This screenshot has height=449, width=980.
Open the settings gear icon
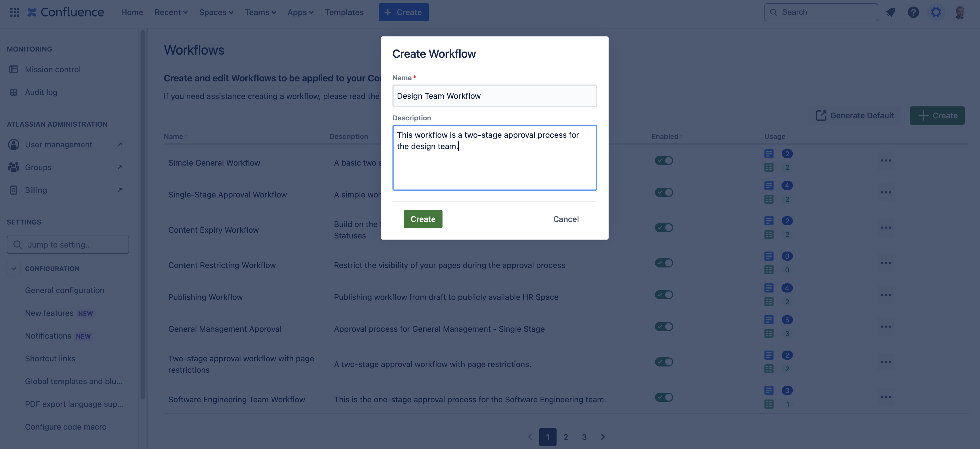coord(936,12)
